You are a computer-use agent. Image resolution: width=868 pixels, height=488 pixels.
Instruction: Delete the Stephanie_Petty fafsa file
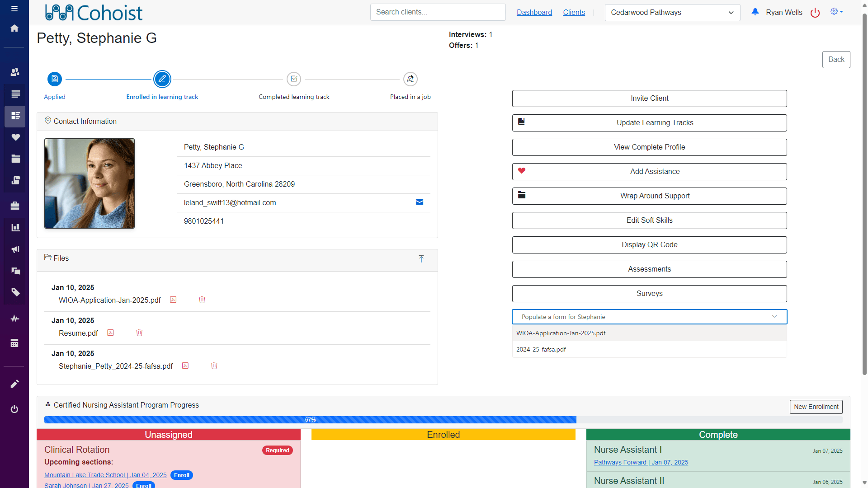[x=214, y=366]
